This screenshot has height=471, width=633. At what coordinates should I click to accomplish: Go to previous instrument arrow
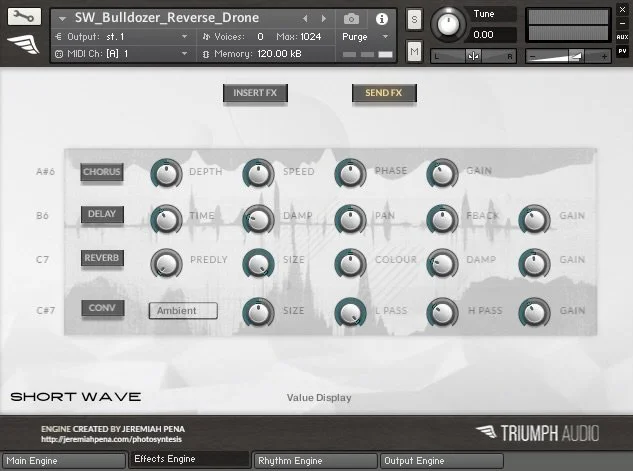pyautogui.click(x=305, y=19)
